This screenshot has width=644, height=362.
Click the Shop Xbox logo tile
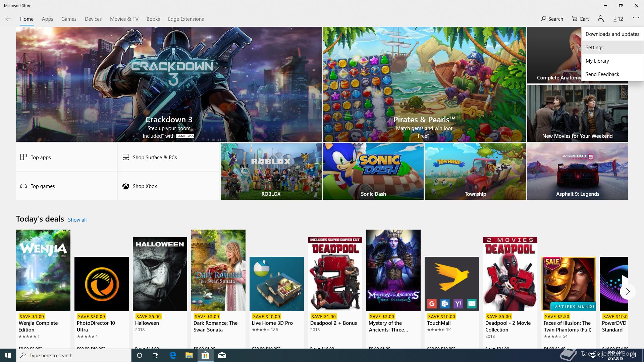(x=169, y=186)
